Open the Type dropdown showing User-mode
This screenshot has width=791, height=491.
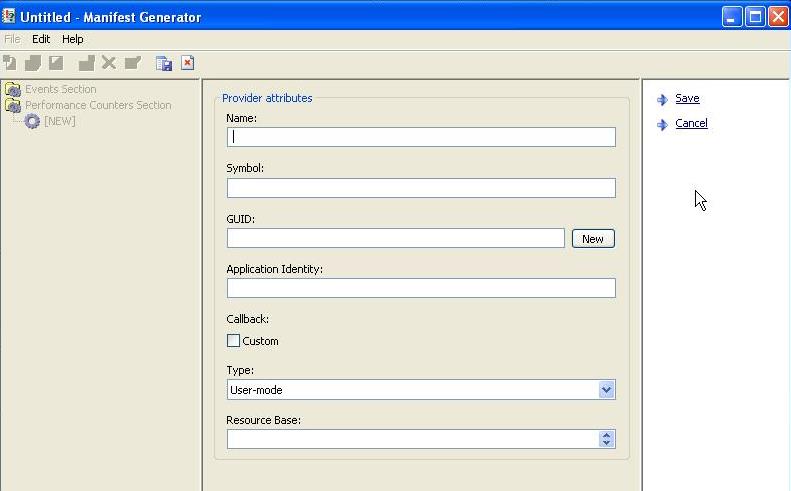point(421,390)
